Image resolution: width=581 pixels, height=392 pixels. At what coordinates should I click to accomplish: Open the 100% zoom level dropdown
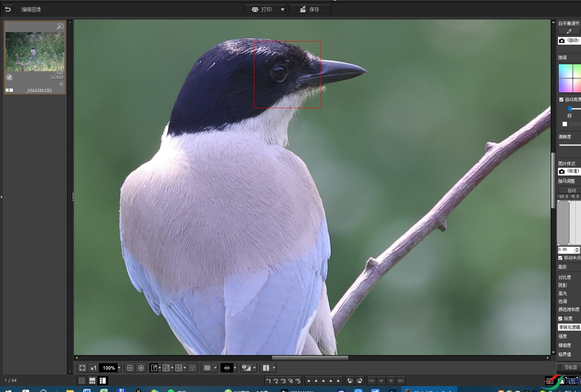tap(119, 368)
